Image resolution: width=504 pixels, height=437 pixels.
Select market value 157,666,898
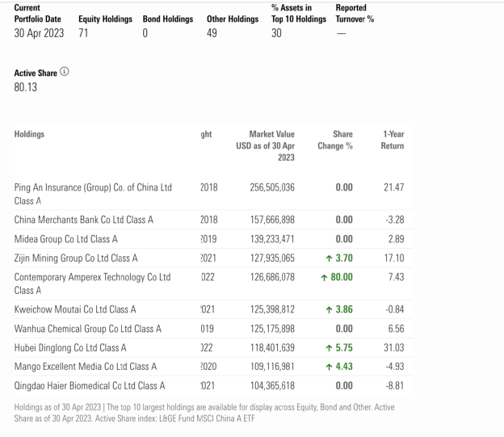272,220
